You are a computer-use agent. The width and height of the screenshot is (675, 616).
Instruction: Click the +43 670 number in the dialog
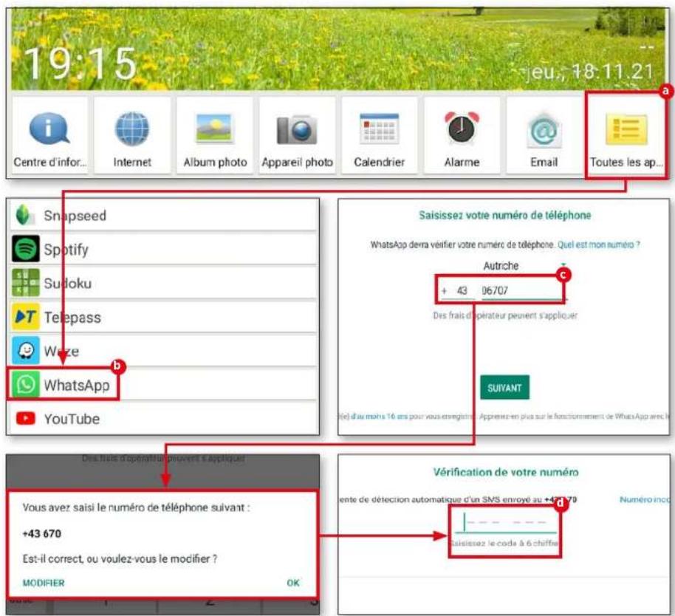(x=42, y=534)
